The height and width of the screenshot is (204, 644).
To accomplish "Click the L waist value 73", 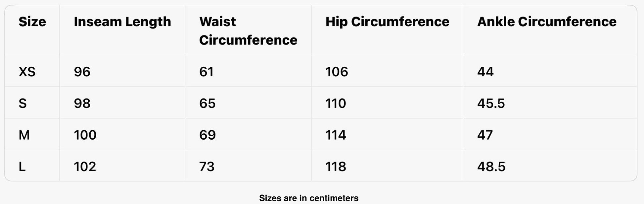I will coord(207,167).
